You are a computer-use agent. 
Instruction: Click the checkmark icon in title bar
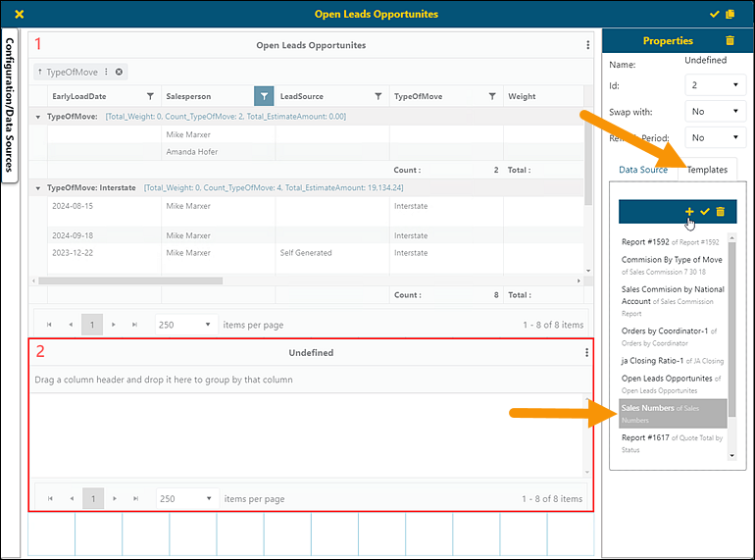click(x=714, y=14)
